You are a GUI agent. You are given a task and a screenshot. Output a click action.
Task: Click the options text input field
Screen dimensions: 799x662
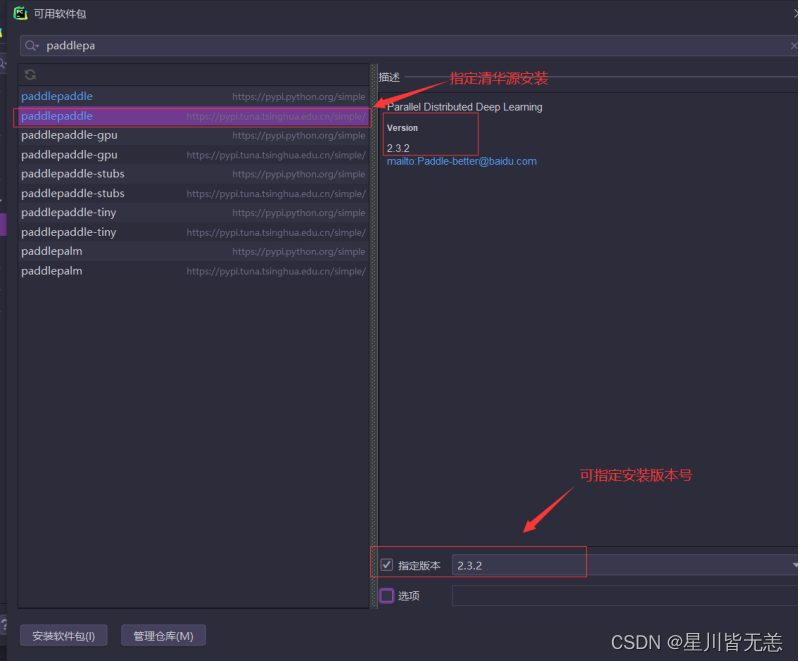pyautogui.click(x=625, y=595)
